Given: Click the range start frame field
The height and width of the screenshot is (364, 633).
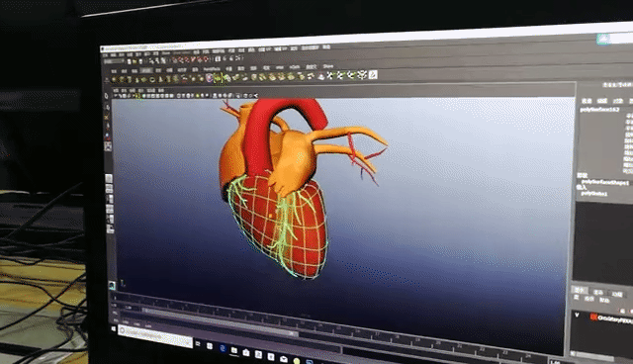Looking at the screenshot, I should pyautogui.click(x=128, y=308).
